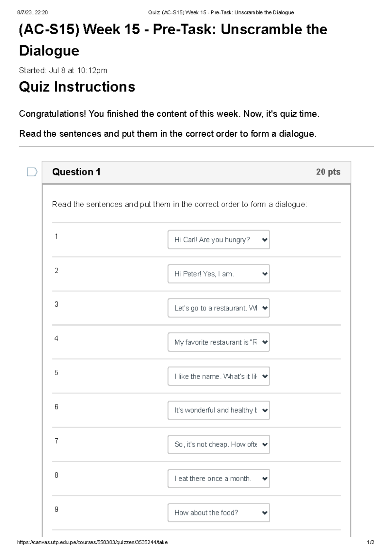Click the chevron arrow on row 2 dropdown

[x=265, y=274]
